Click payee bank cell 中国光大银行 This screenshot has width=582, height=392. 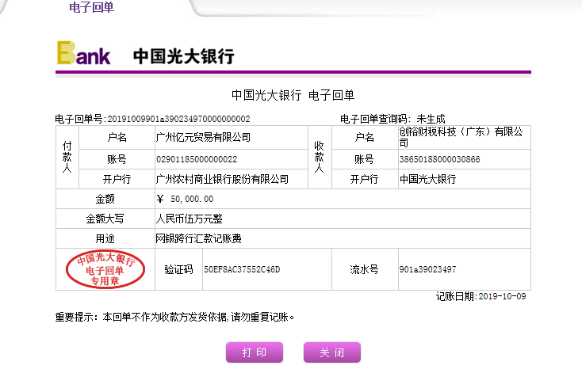click(x=465, y=179)
